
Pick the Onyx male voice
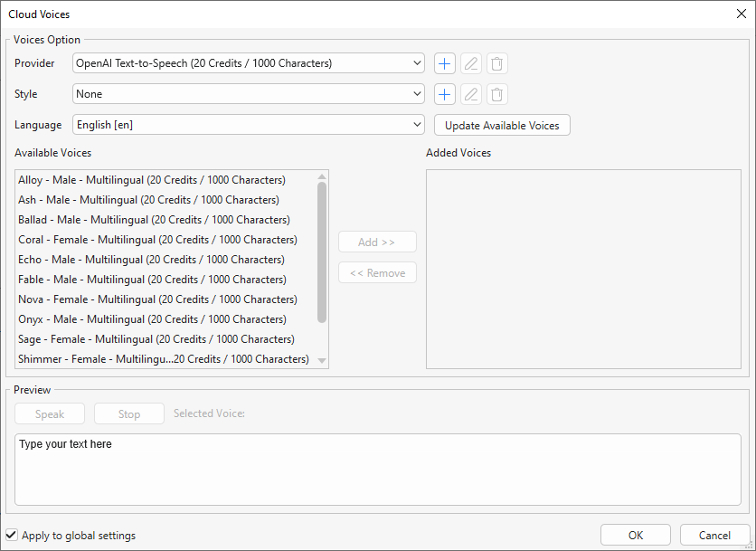(152, 319)
